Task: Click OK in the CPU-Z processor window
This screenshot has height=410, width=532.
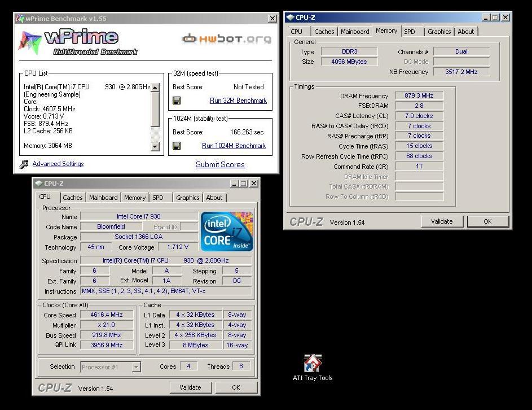Action: pyautogui.click(x=236, y=387)
